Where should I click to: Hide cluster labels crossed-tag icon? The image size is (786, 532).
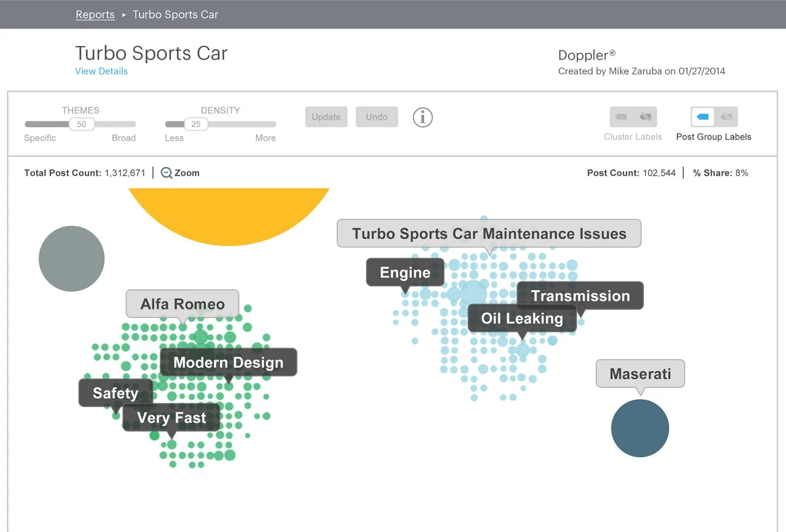click(x=645, y=117)
